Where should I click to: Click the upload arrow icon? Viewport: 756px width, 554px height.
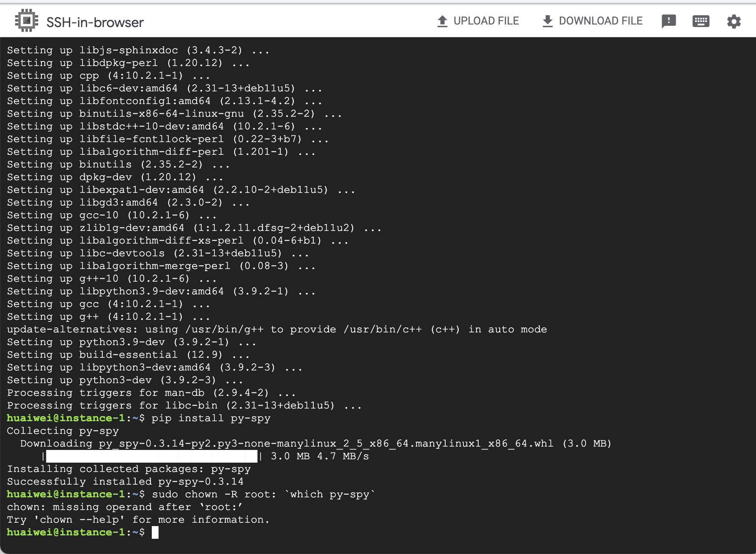pos(442,20)
